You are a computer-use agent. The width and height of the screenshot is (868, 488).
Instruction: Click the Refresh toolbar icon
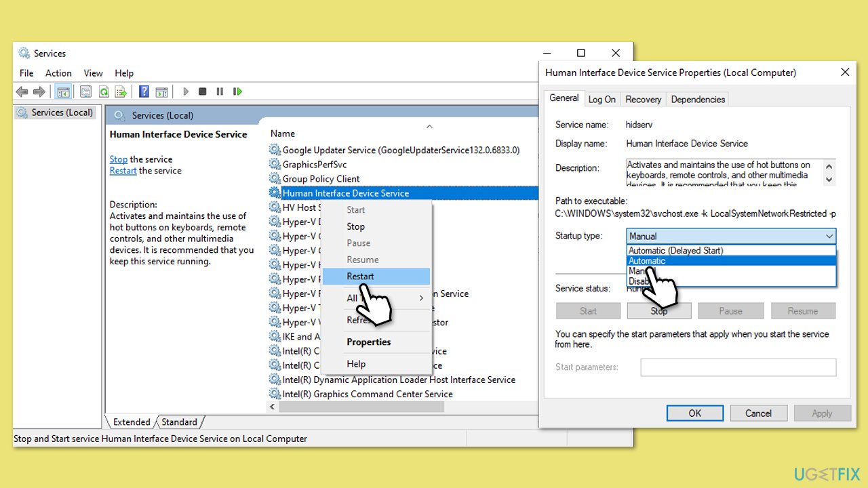[104, 91]
